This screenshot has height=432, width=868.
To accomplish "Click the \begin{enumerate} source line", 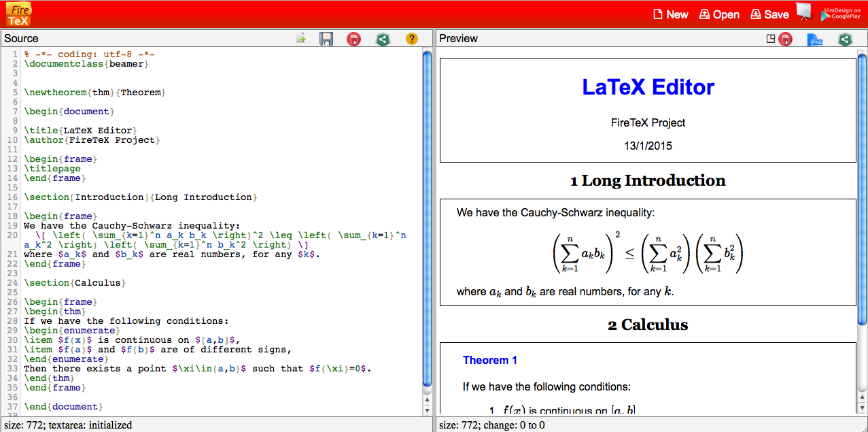I will click(x=72, y=331).
